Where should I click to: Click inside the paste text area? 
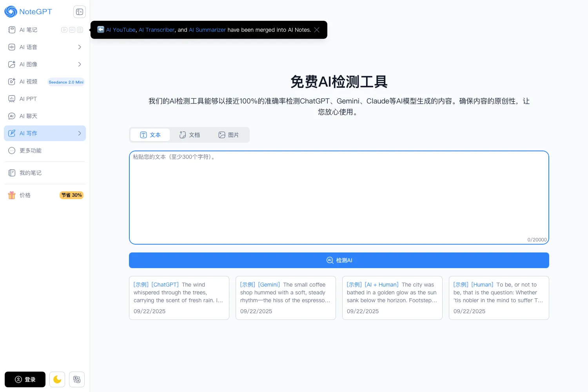(x=339, y=198)
